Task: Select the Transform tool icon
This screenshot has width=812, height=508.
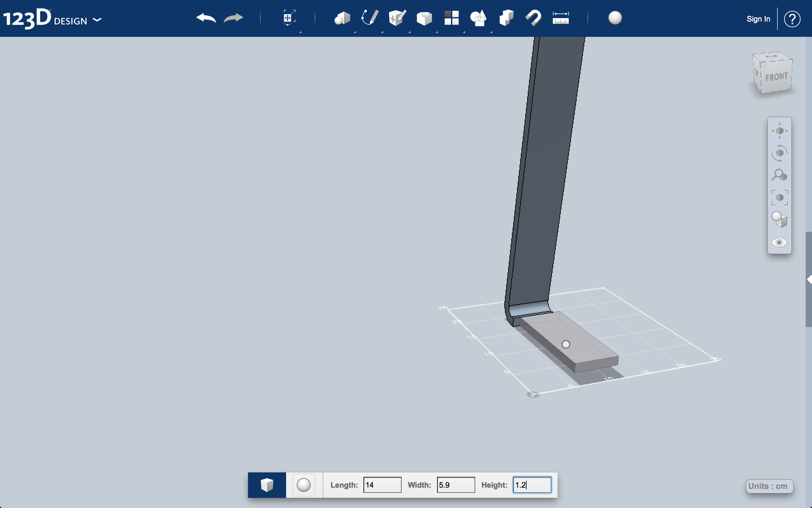Action: click(289, 17)
